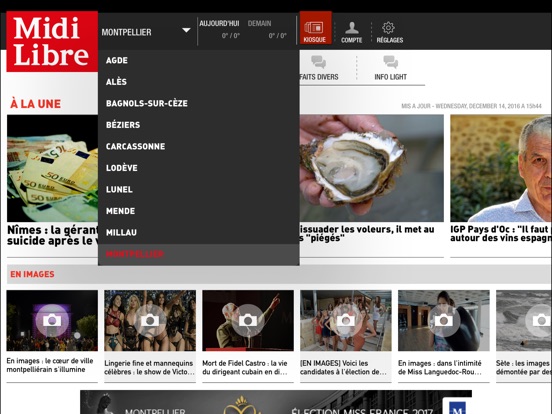Viewport: 552px width, 414px height.
Task: Open camera icon on lingerie show gallery
Action: pos(150,320)
